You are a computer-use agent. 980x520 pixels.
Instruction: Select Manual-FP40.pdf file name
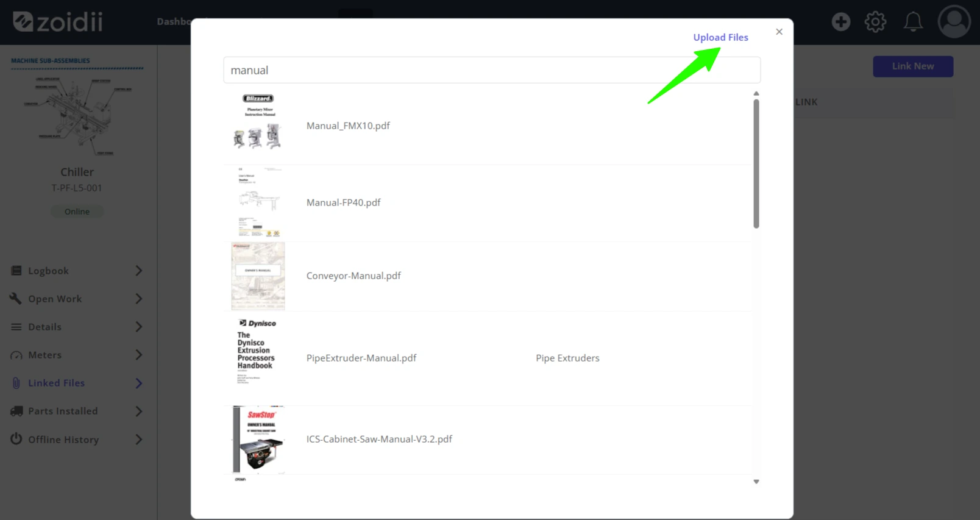343,202
